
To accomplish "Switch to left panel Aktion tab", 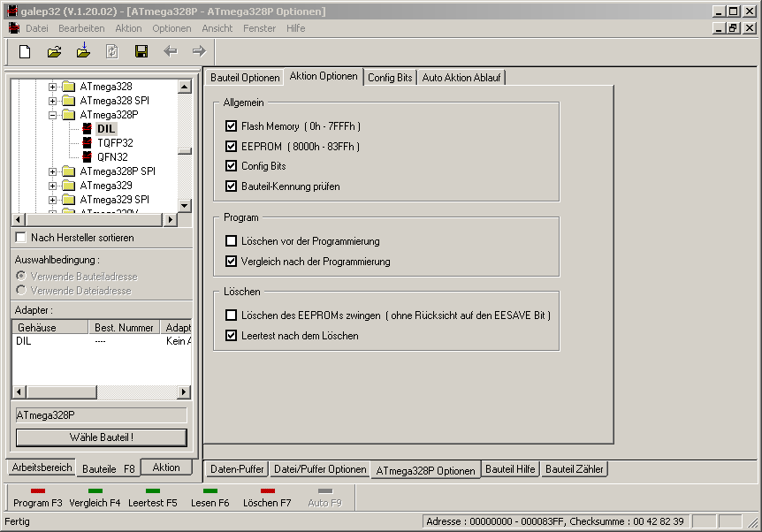I will [166, 467].
